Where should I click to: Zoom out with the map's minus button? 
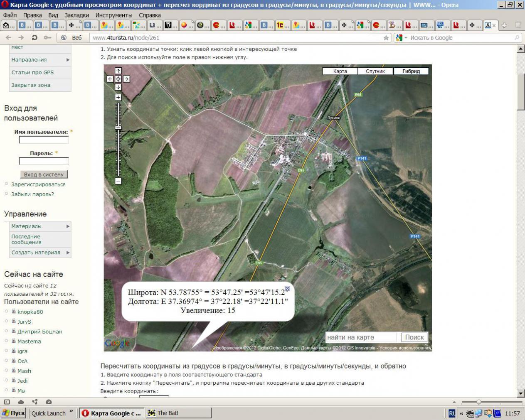click(x=118, y=181)
